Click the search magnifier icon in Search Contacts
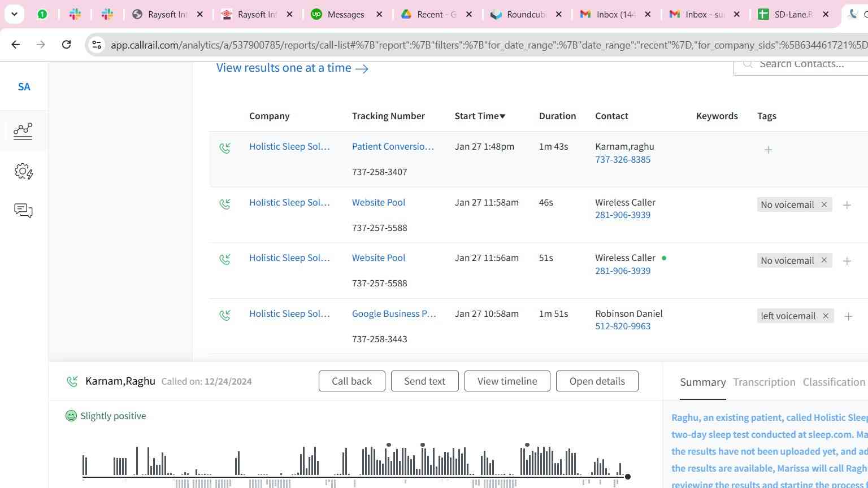868x488 pixels. coord(748,64)
